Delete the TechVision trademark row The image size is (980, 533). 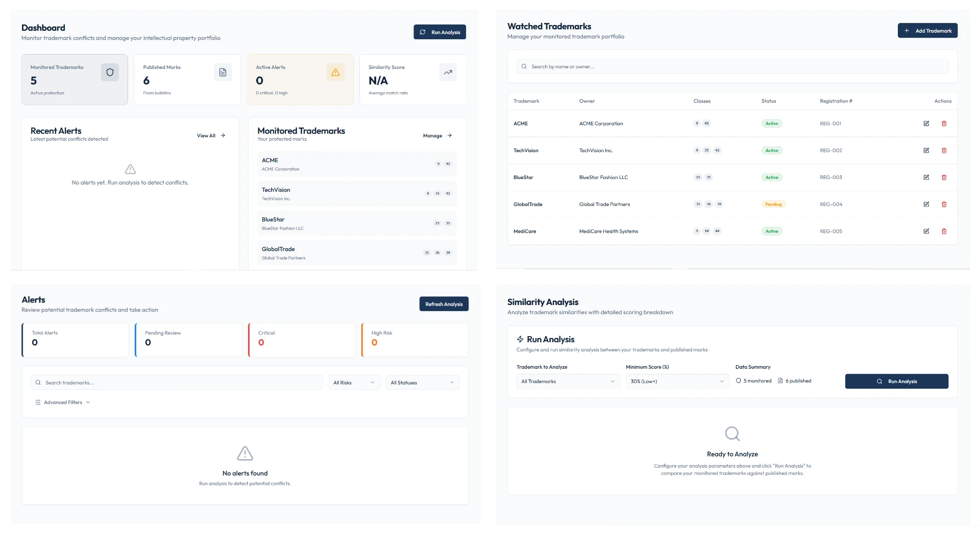[x=944, y=150]
